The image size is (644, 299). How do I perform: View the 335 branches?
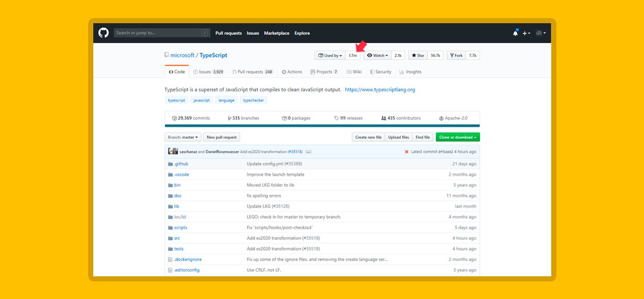click(x=243, y=118)
